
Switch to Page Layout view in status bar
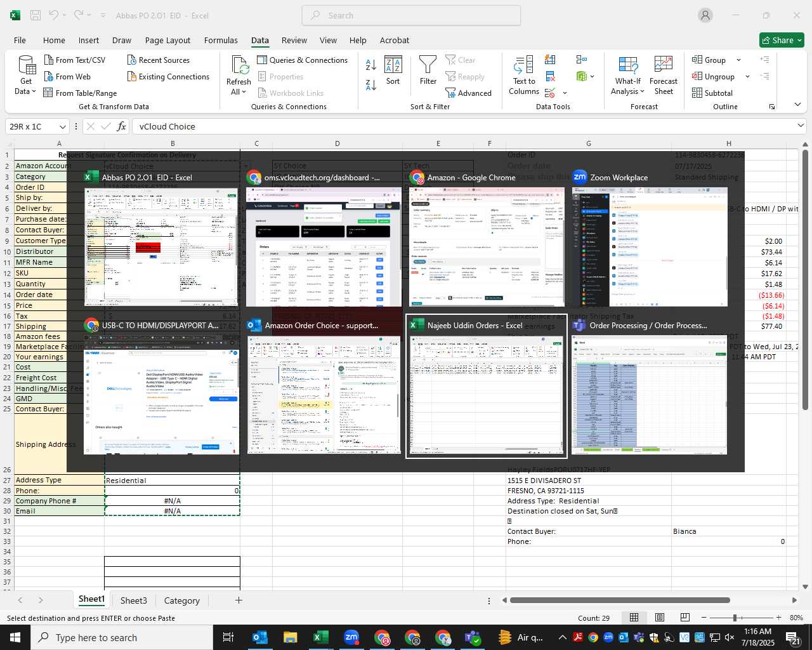click(x=660, y=618)
